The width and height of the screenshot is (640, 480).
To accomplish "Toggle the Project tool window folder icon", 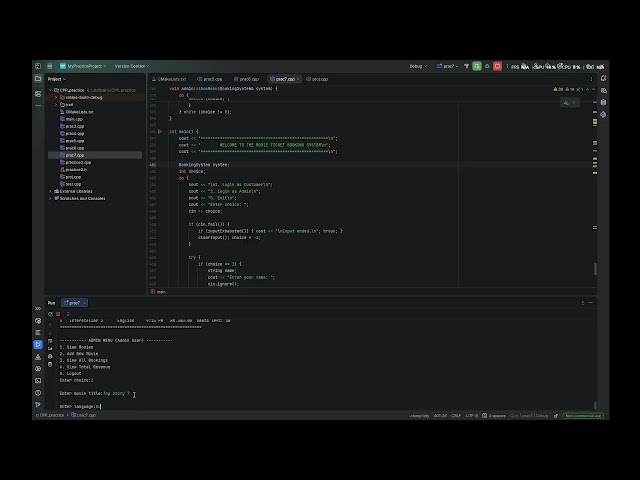I will click(38, 79).
